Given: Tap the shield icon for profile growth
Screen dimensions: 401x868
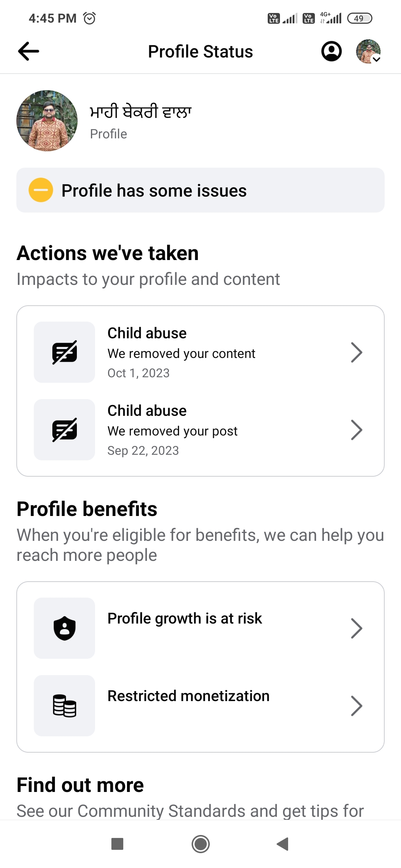Looking at the screenshot, I should click(x=65, y=628).
